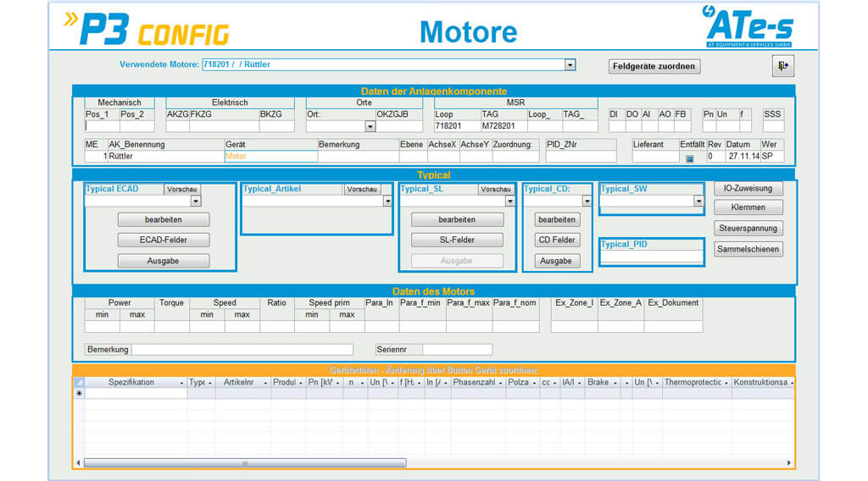Open Spezifikation column filter arrow
The width and height of the screenshot is (868, 481).
click(x=181, y=383)
